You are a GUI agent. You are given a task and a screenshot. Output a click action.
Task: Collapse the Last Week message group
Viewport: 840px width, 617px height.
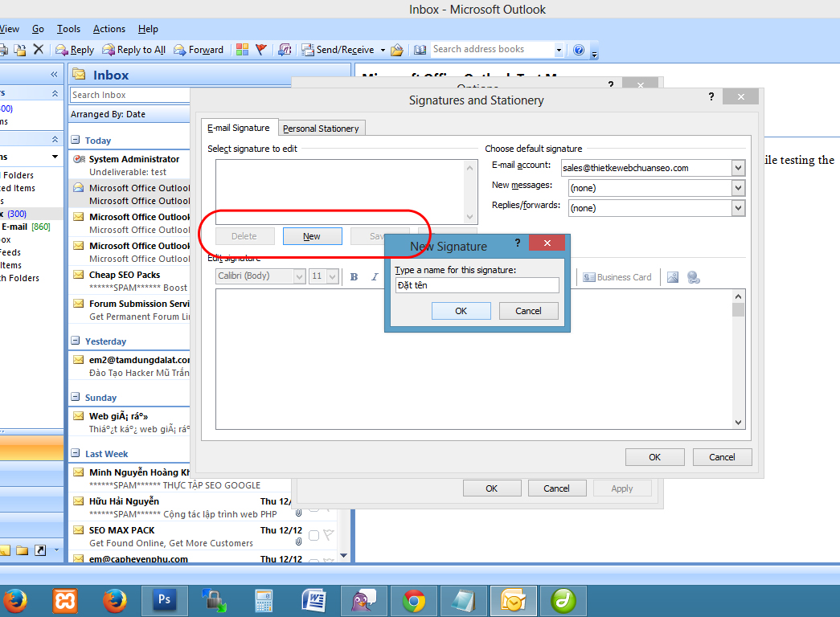click(x=75, y=454)
